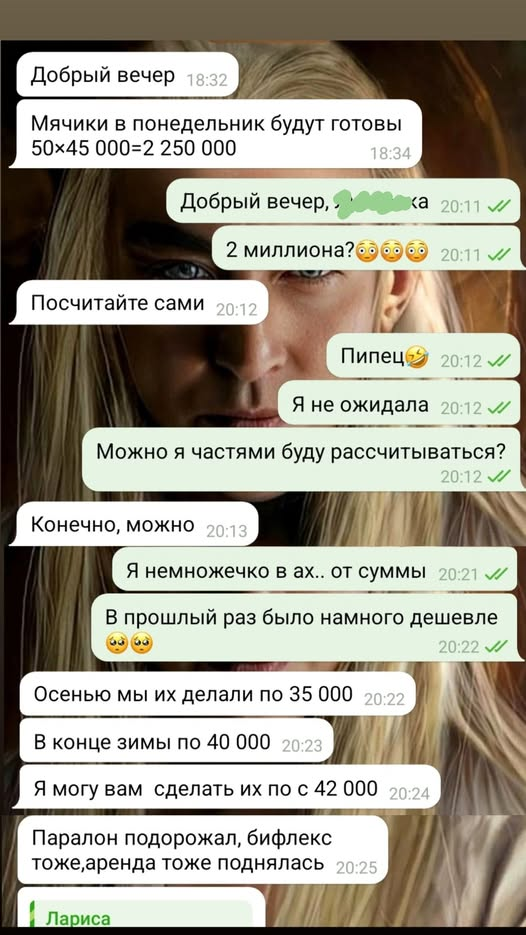The width and height of the screenshot is (526, 935).
Task: Tap read checkmarks on 'Я не ожидала'
Action: (499, 407)
